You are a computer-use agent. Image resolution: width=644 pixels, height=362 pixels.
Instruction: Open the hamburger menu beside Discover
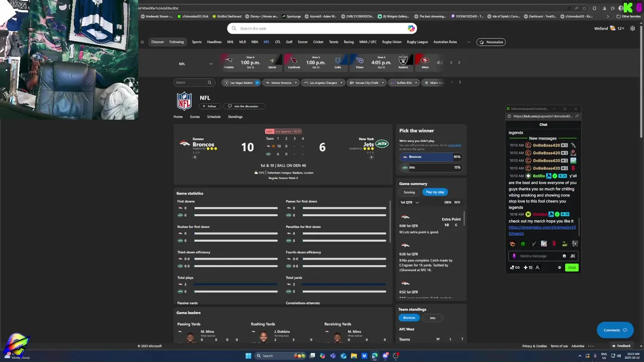click(142, 42)
